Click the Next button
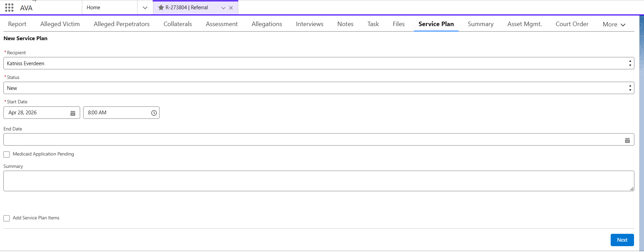Viewport: 644px width, 252px height. (x=622, y=240)
